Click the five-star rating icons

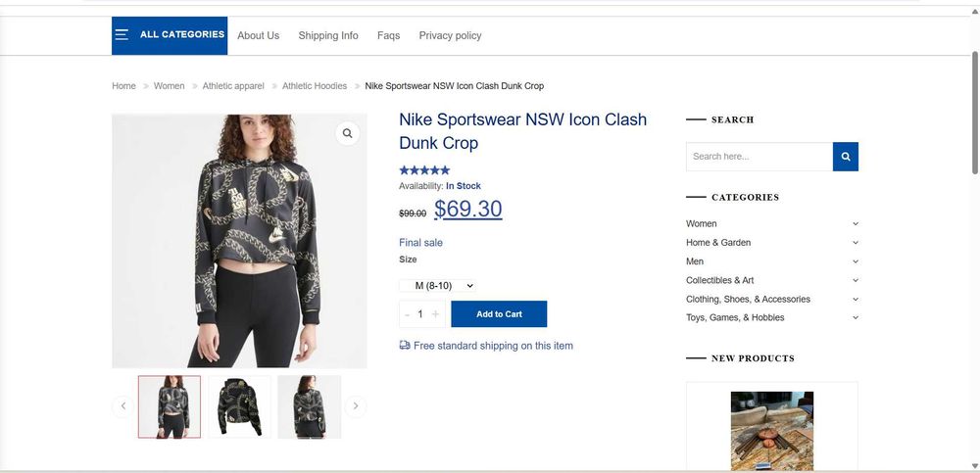pyautogui.click(x=424, y=170)
